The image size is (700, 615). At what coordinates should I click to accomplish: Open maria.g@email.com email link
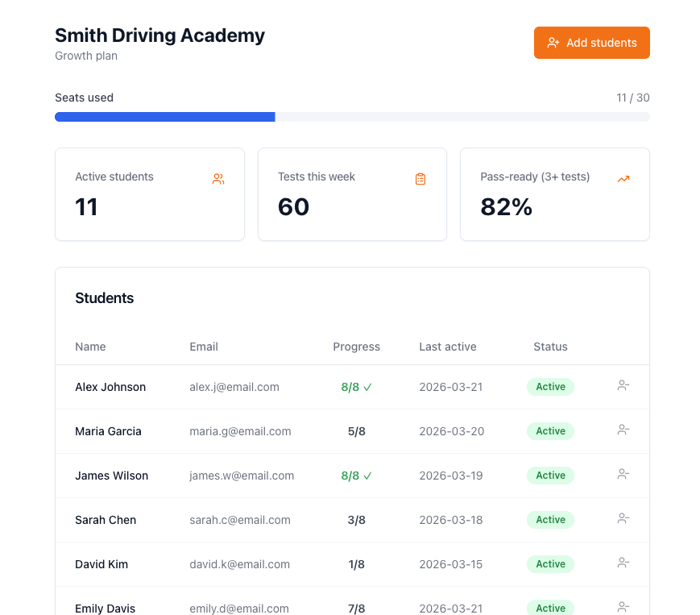coord(240,431)
